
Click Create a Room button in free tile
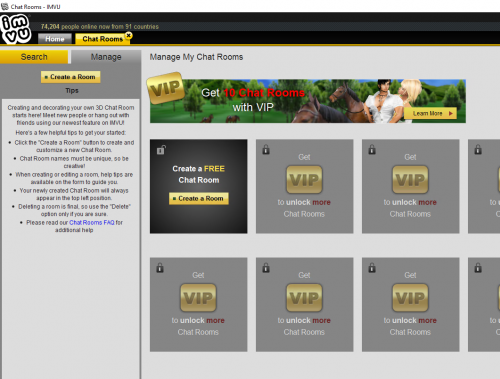199,198
